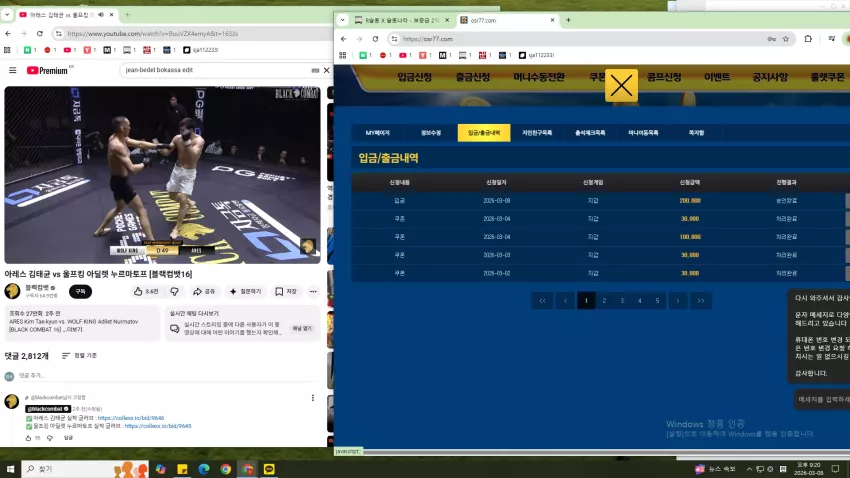The width and height of the screenshot is (850, 478).
Task: Click the video playback area
Action: 163,175
